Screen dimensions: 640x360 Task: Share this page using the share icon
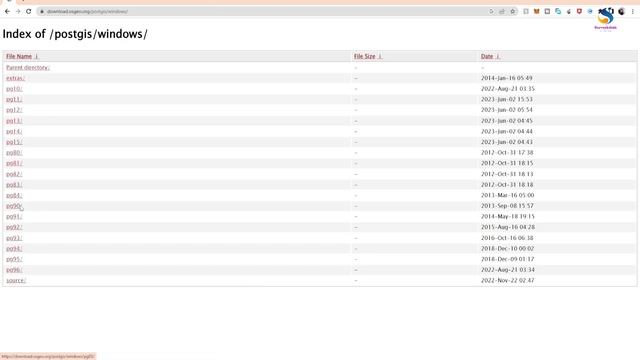point(502,11)
